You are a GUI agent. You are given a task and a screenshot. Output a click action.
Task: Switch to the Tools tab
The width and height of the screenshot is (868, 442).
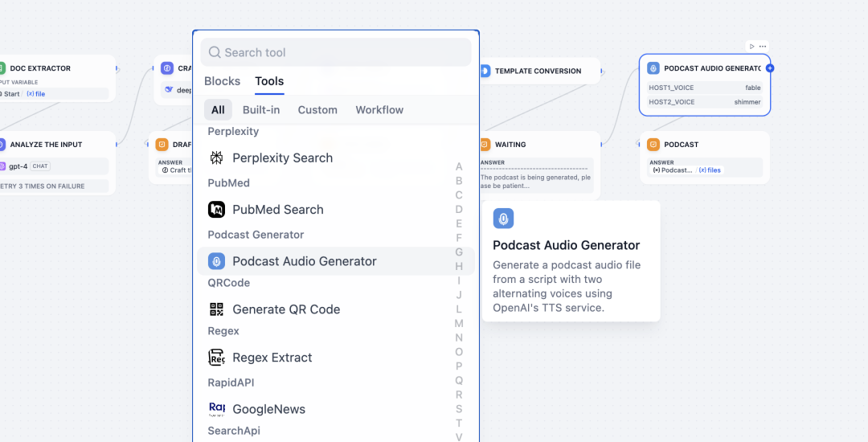click(x=269, y=81)
